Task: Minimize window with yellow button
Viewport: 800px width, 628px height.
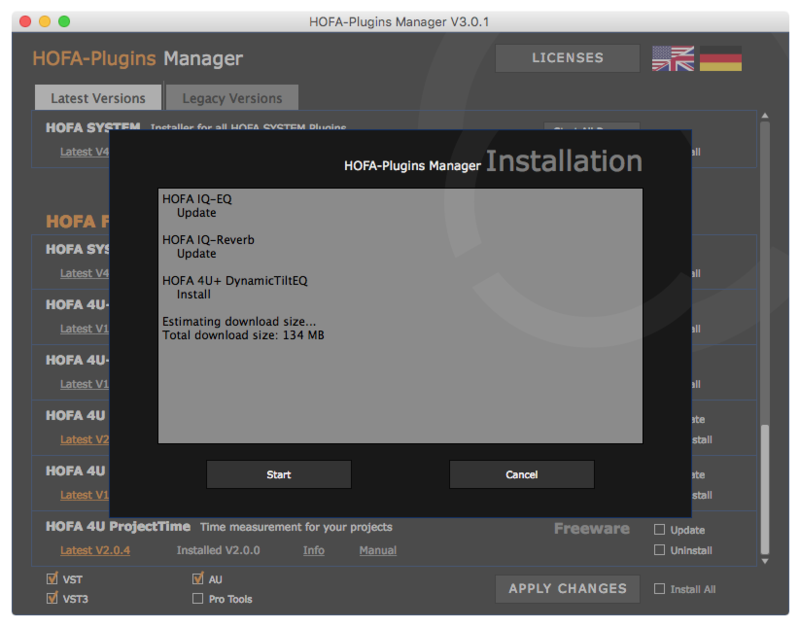Action: (x=44, y=21)
